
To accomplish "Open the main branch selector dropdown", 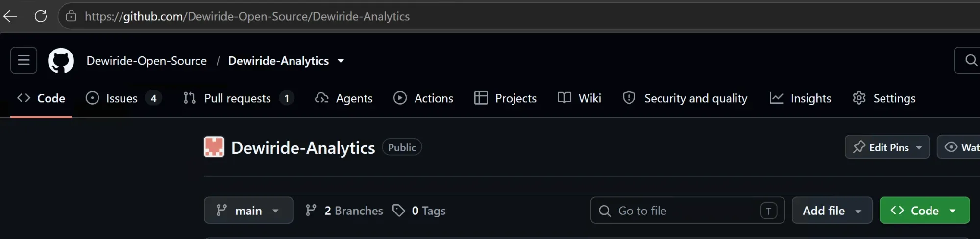I will click(x=248, y=211).
